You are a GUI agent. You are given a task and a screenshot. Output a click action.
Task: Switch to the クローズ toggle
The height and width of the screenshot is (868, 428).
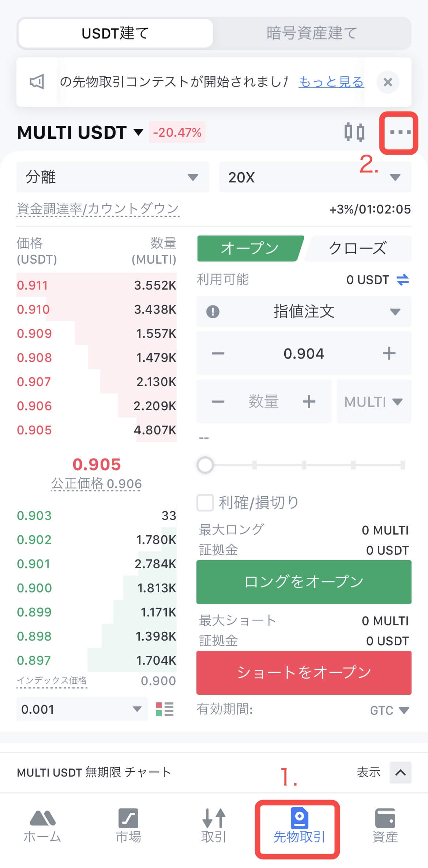(358, 248)
